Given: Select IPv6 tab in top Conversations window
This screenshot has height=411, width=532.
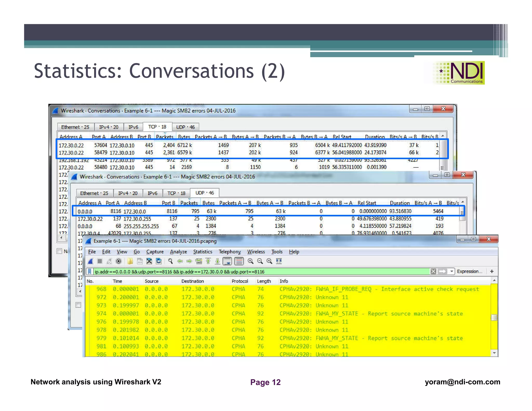Looking at the screenshot, I should [x=133, y=127].
